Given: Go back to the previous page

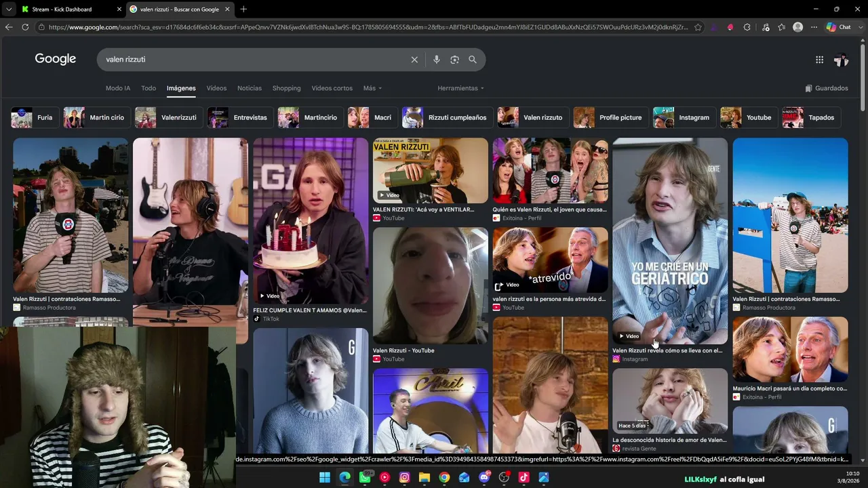Looking at the screenshot, I should pos(9,27).
